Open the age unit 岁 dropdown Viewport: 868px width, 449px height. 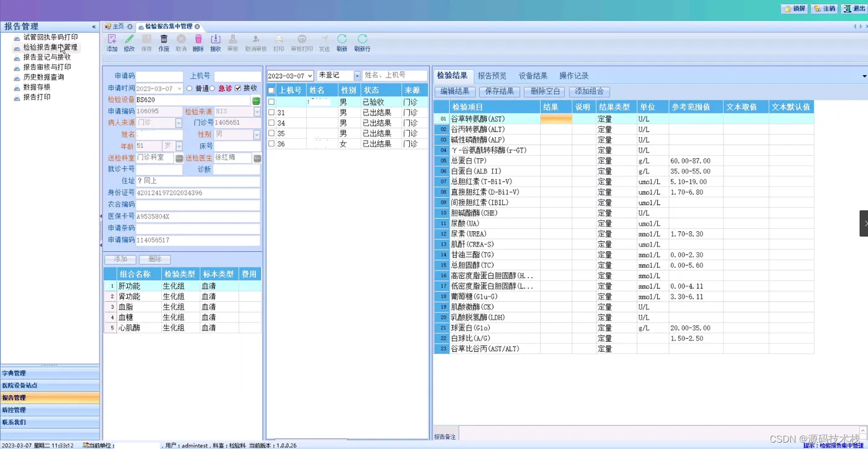click(179, 146)
